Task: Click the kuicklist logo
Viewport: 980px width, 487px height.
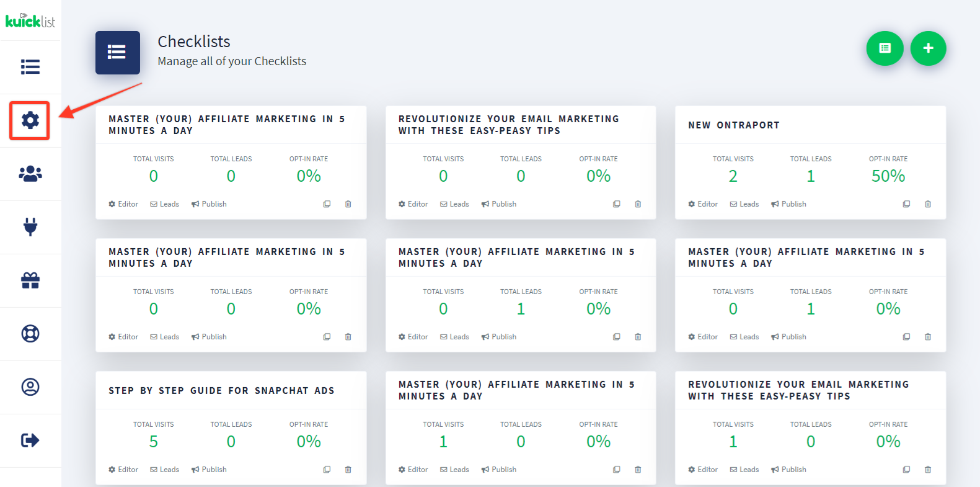Action: [30, 20]
